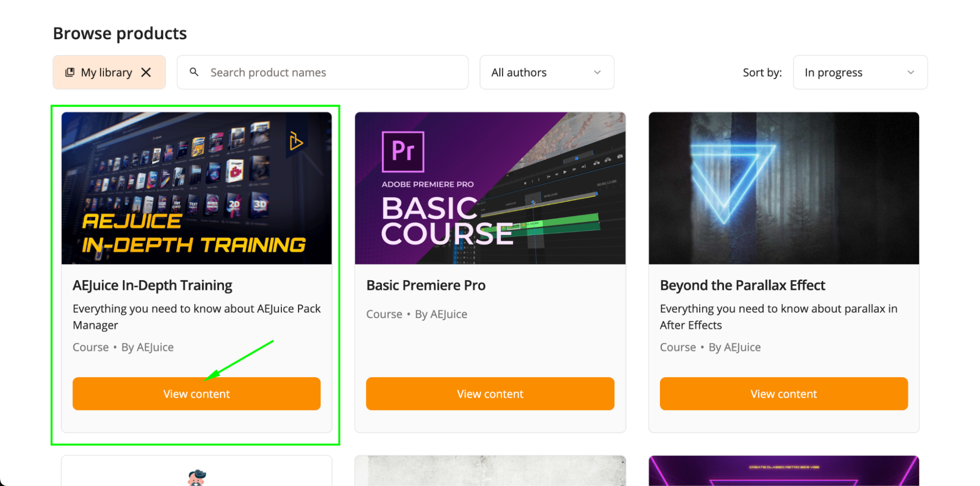This screenshot has width=980, height=486.
Task: Open the All authors dropdown
Action: pyautogui.click(x=547, y=73)
